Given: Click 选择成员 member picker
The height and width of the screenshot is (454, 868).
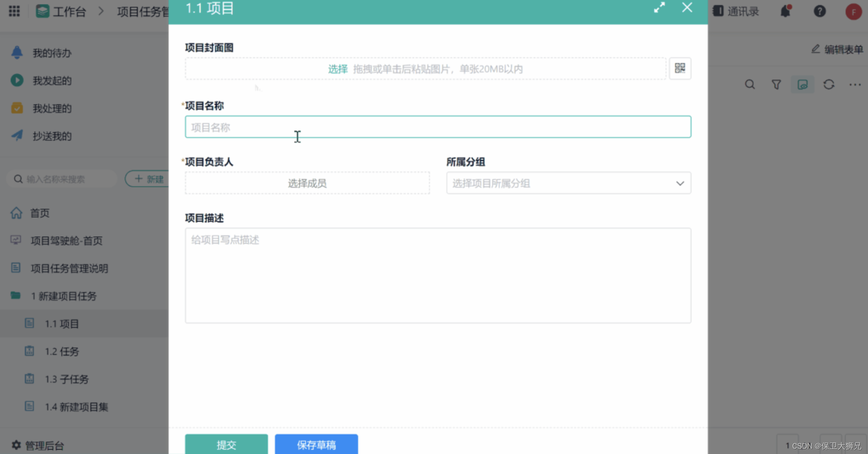Looking at the screenshot, I should point(307,183).
